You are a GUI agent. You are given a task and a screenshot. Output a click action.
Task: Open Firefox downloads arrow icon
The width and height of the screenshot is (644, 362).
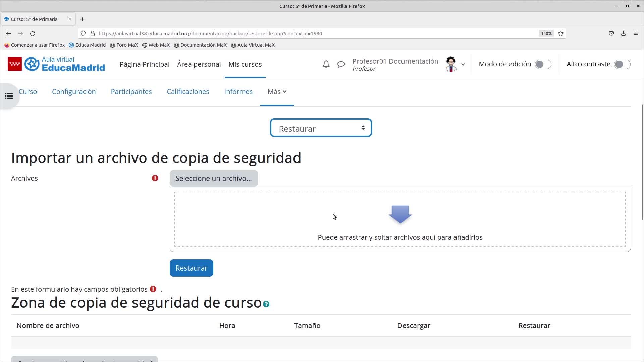click(x=623, y=33)
